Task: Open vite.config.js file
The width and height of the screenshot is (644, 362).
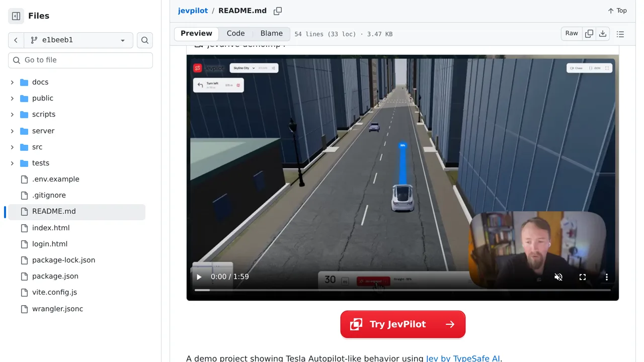Action: coord(54,292)
